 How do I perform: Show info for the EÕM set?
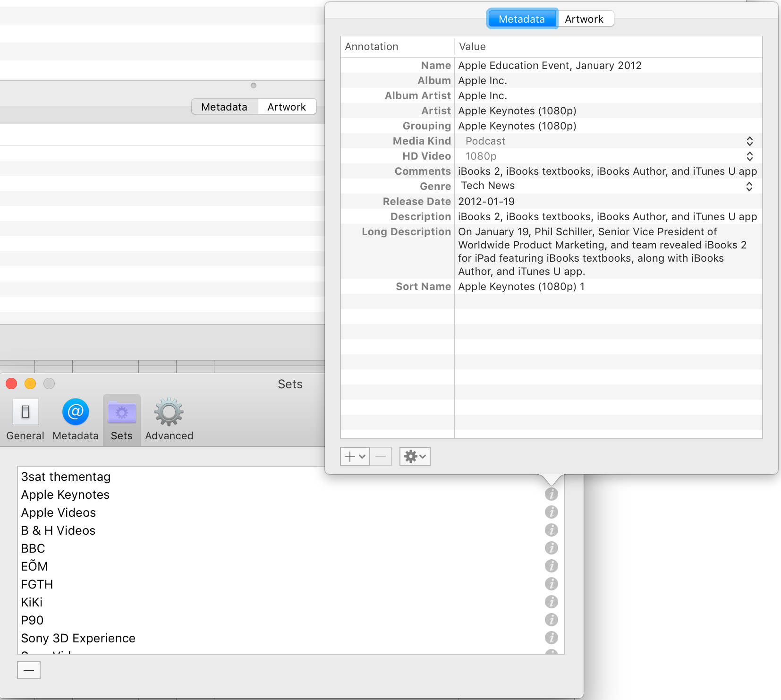pos(551,566)
